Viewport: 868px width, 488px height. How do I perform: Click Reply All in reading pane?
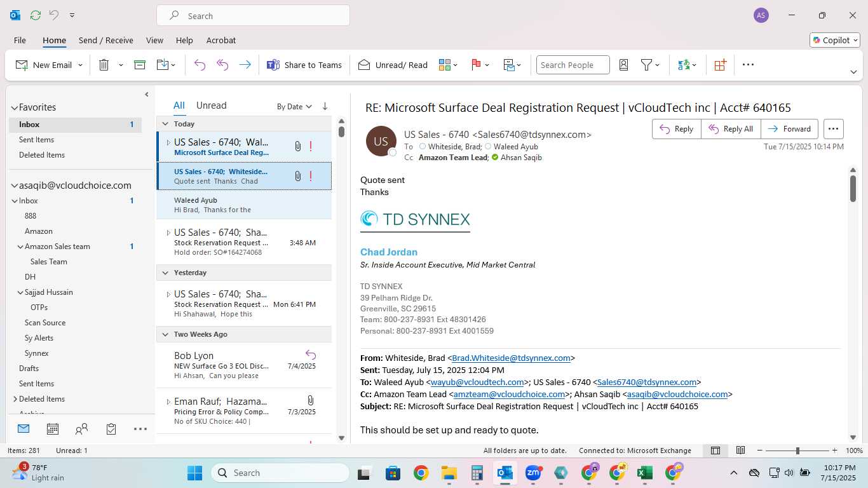pyautogui.click(x=731, y=129)
